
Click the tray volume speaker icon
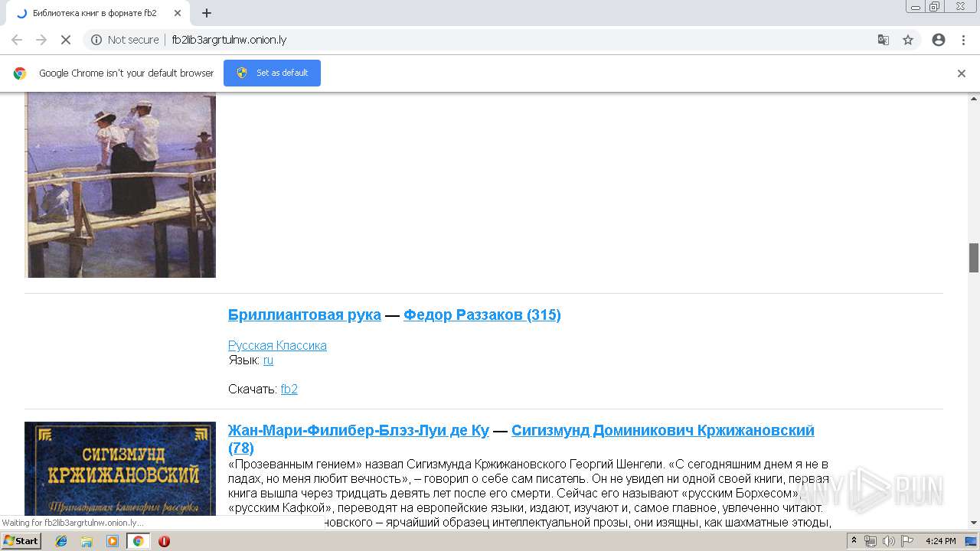[888, 541]
